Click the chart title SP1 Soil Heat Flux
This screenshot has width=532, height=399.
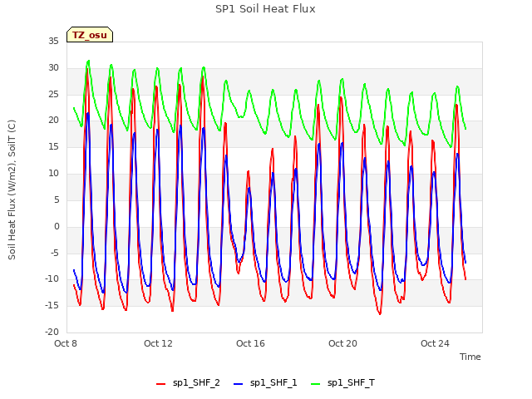(265, 9)
